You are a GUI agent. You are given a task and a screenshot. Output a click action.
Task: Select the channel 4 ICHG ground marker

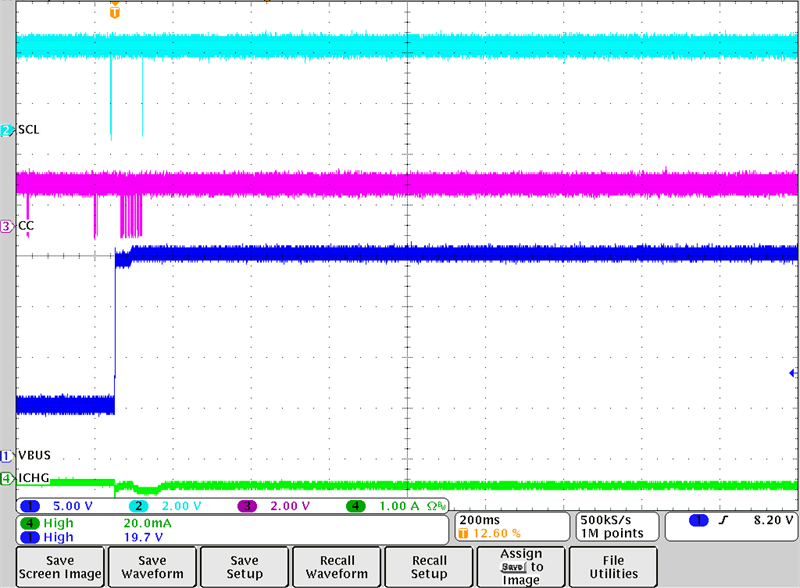tap(7, 478)
